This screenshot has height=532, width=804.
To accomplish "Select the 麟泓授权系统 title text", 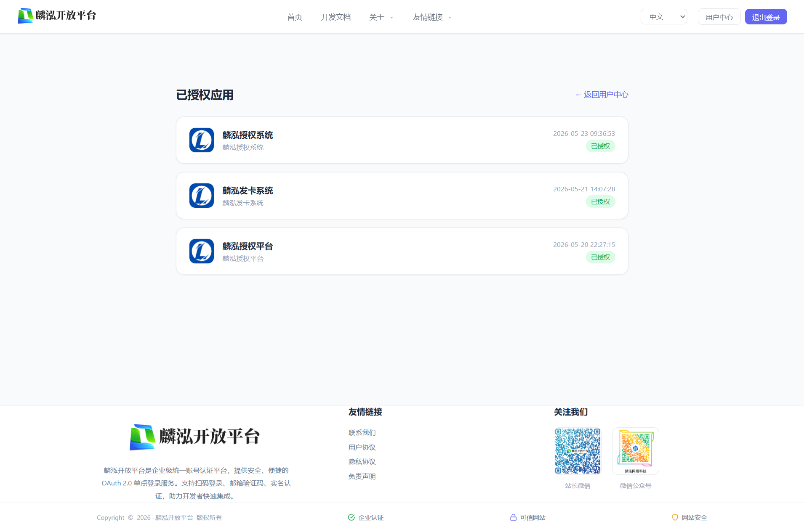I will coord(248,135).
